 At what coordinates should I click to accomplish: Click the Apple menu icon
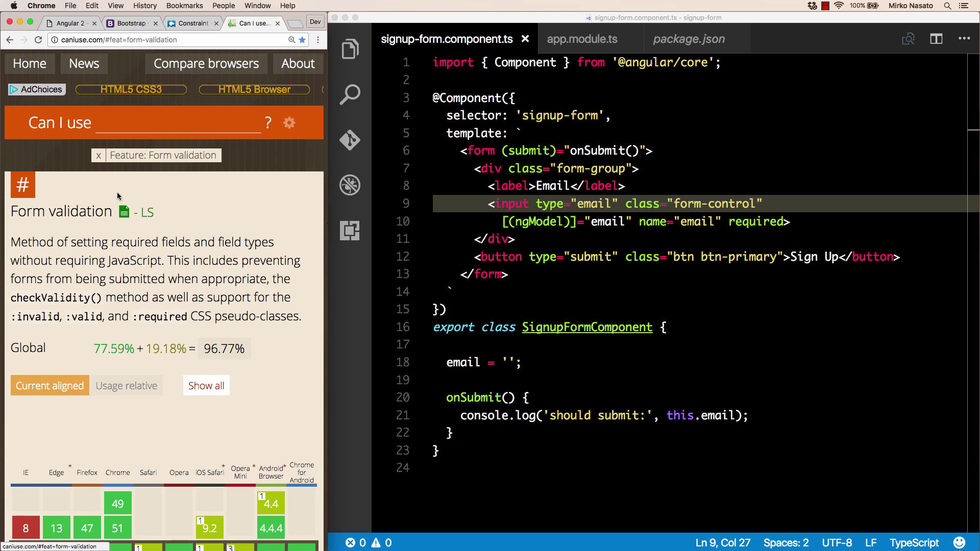pyautogui.click(x=14, y=6)
